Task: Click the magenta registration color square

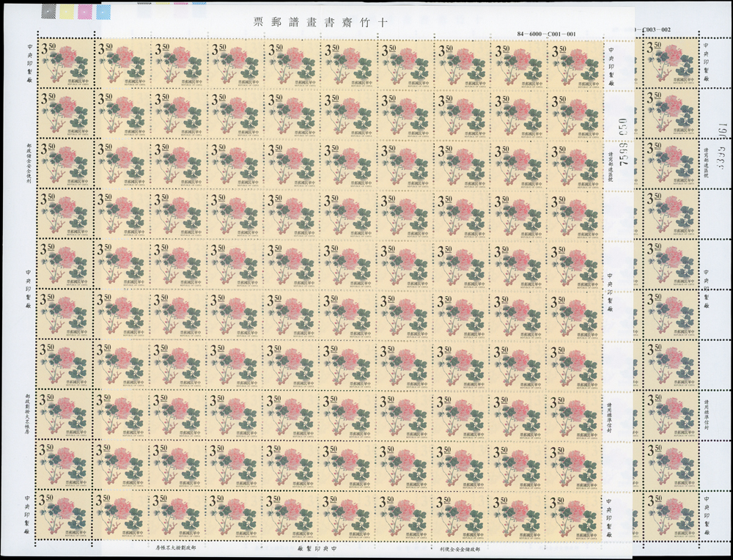Action: 84,10
